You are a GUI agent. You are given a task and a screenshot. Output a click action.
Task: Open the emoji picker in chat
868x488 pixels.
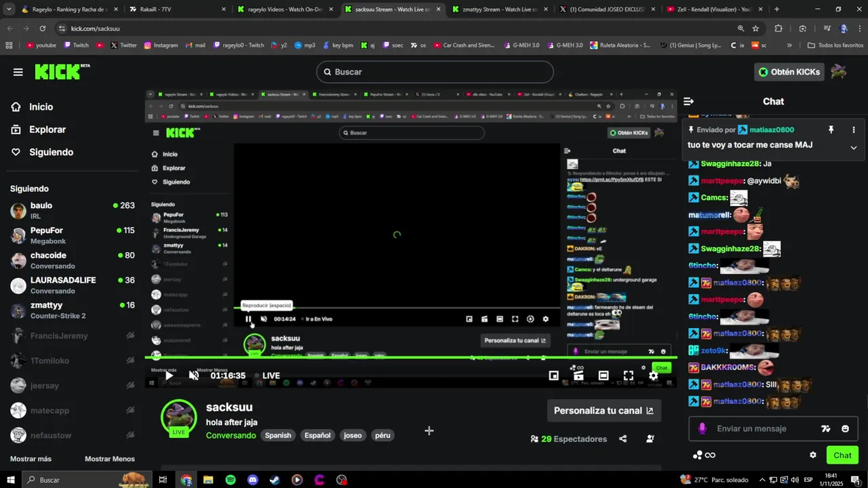(x=845, y=429)
